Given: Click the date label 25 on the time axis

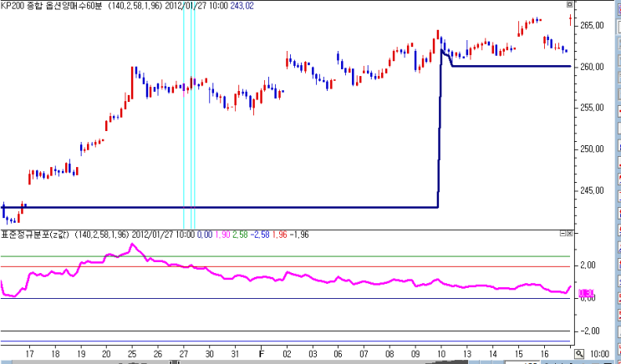Looking at the screenshot, I should [132, 354].
